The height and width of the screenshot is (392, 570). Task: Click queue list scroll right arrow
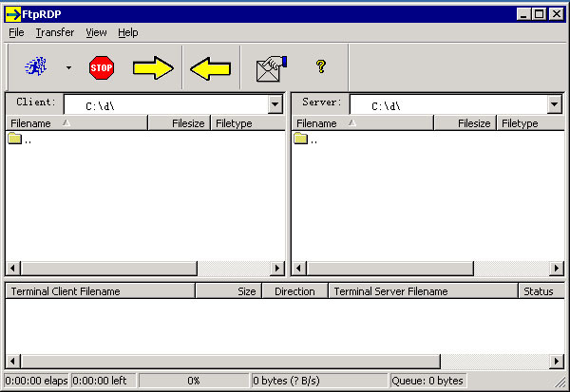pyautogui.click(x=557, y=362)
